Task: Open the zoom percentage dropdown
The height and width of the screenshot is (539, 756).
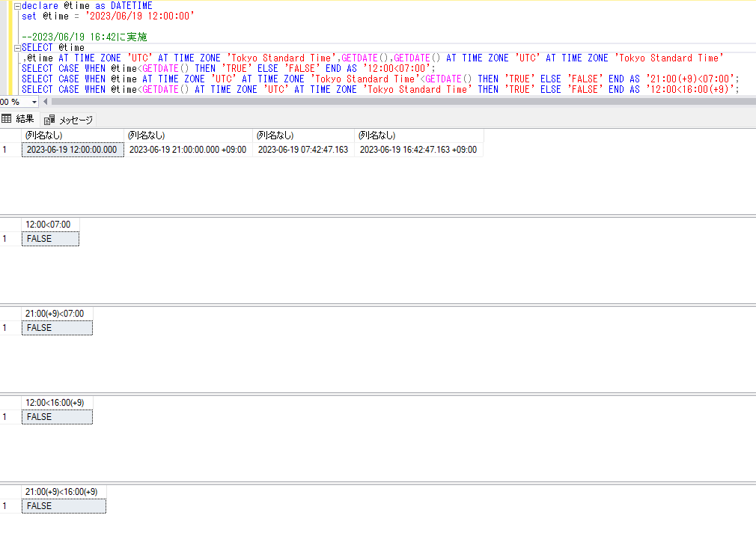Action: (x=34, y=102)
